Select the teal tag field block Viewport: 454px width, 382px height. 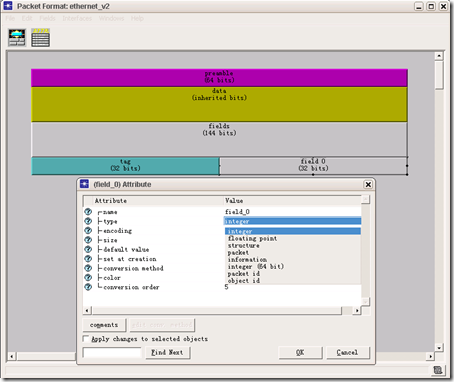[x=125, y=166]
